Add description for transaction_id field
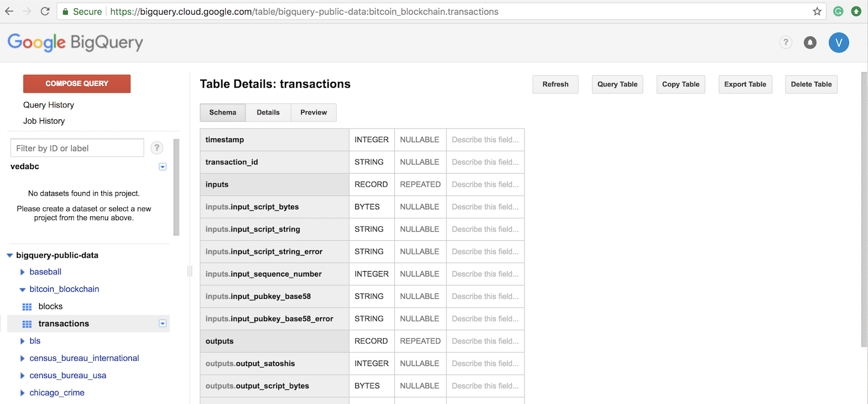The height and width of the screenshot is (404, 868). coord(485,162)
